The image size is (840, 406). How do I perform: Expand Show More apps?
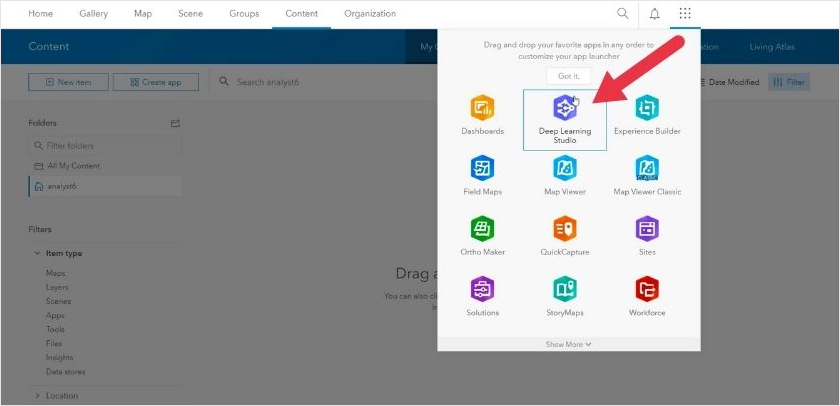(568, 344)
